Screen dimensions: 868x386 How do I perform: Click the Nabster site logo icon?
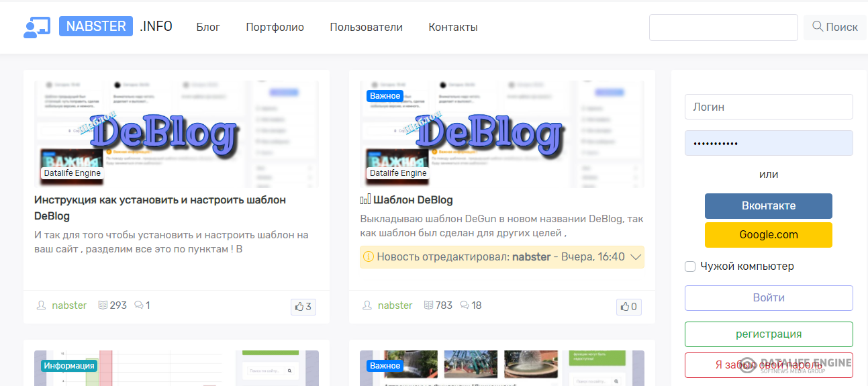click(x=36, y=27)
